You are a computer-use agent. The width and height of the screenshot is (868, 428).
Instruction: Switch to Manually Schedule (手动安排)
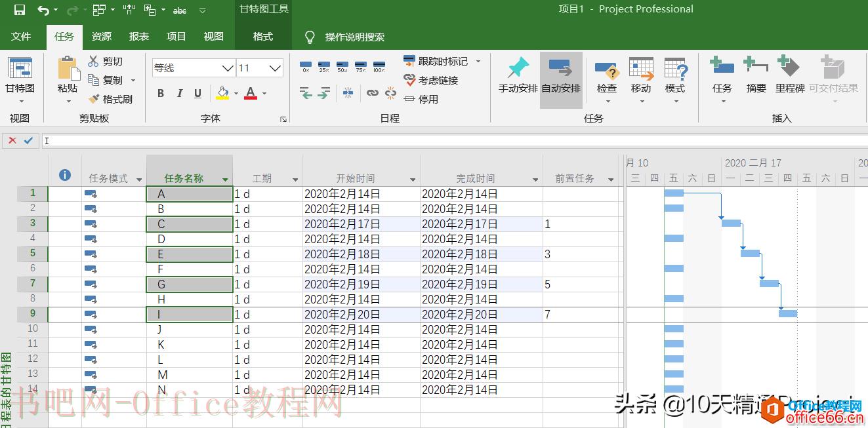[518, 79]
